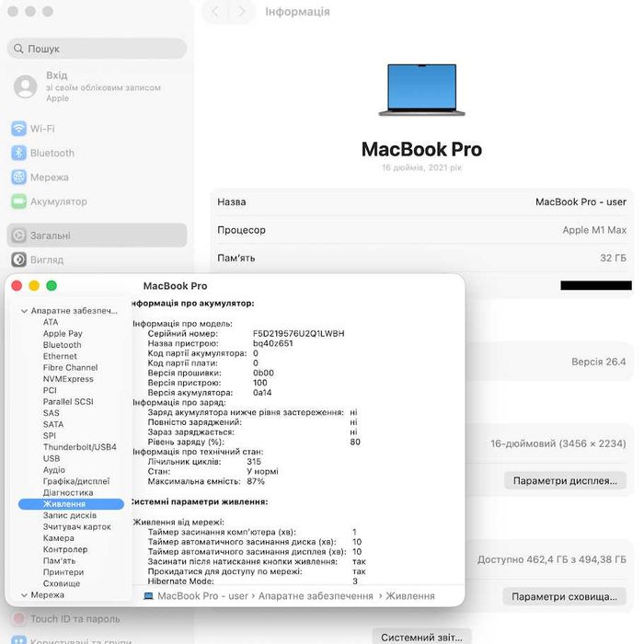This screenshot has height=644, width=644.
Task: Click the Версія 26.4 text
Action: (x=598, y=362)
